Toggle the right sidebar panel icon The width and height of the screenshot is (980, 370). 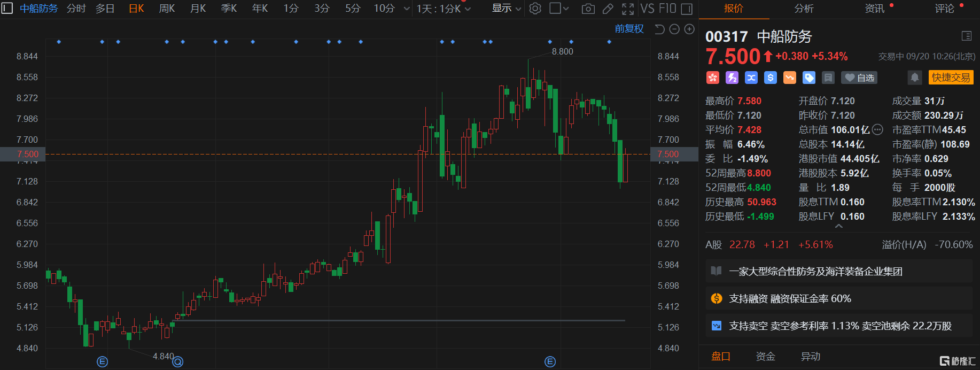point(687,9)
